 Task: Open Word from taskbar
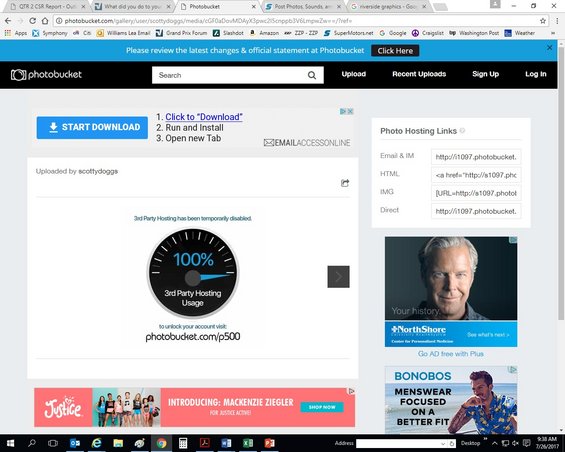pyautogui.click(x=226, y=443)
